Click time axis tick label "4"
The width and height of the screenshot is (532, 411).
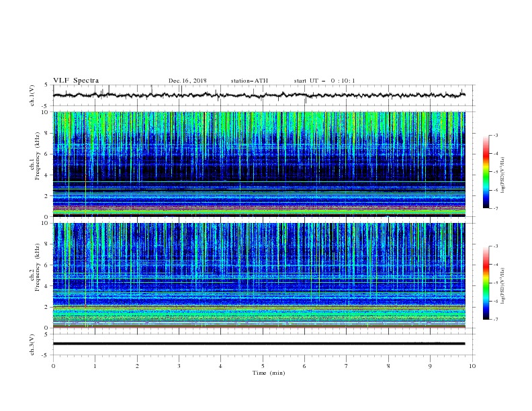click(x=221, y=366)
